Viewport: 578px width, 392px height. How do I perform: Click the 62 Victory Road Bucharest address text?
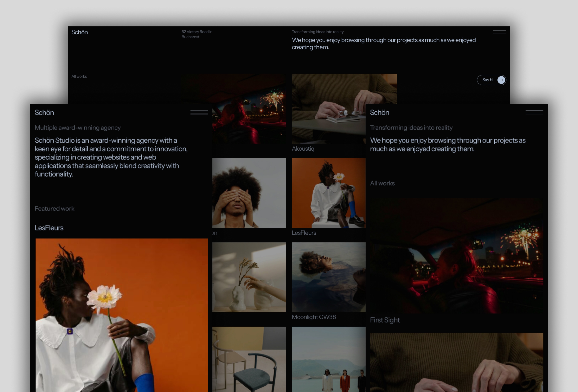tap(197, 34)
